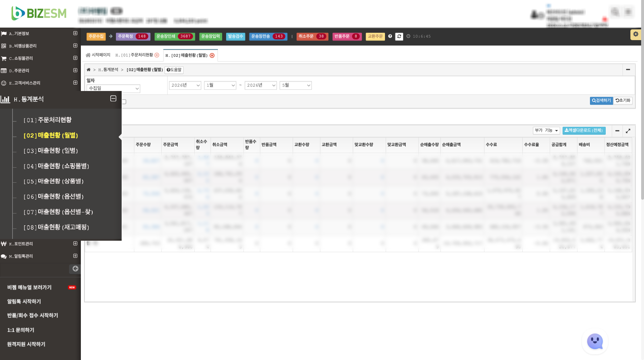Expand the D.주문관리 menu

click(x=75, y=71)
